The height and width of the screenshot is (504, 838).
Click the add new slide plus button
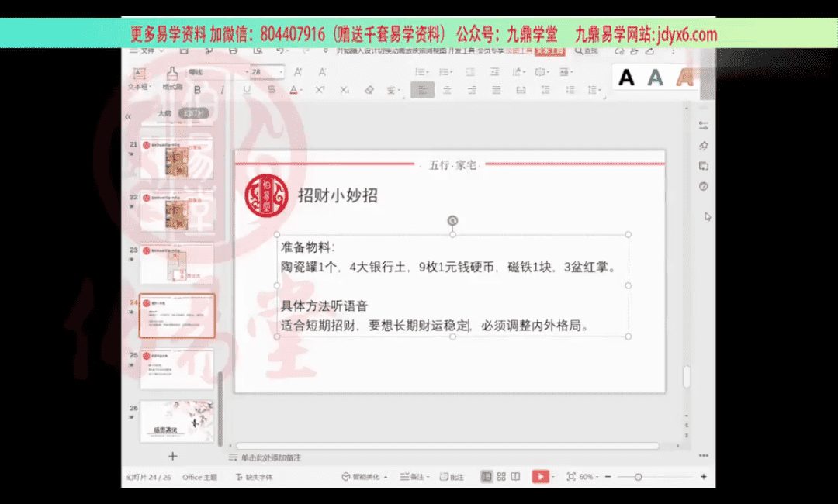173,456
